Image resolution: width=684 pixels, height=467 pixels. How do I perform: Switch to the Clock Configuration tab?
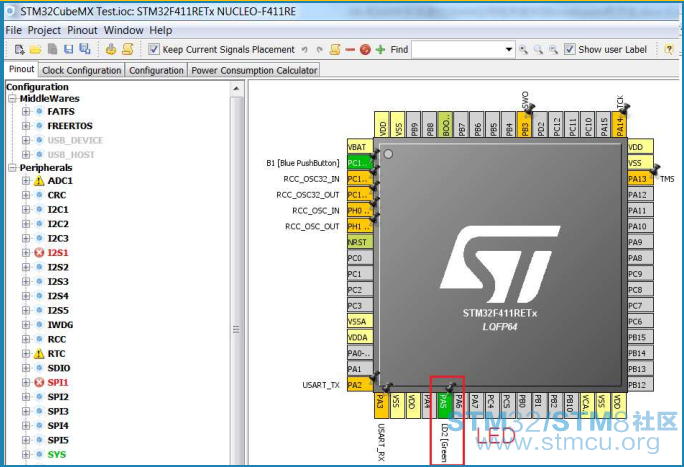tap(82, 70)
